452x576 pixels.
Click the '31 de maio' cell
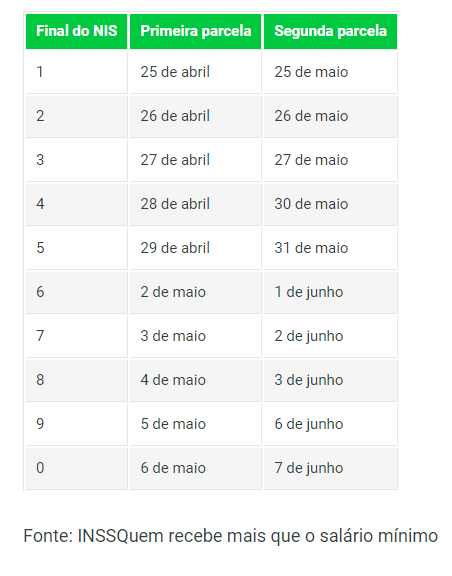pos(330,248)
